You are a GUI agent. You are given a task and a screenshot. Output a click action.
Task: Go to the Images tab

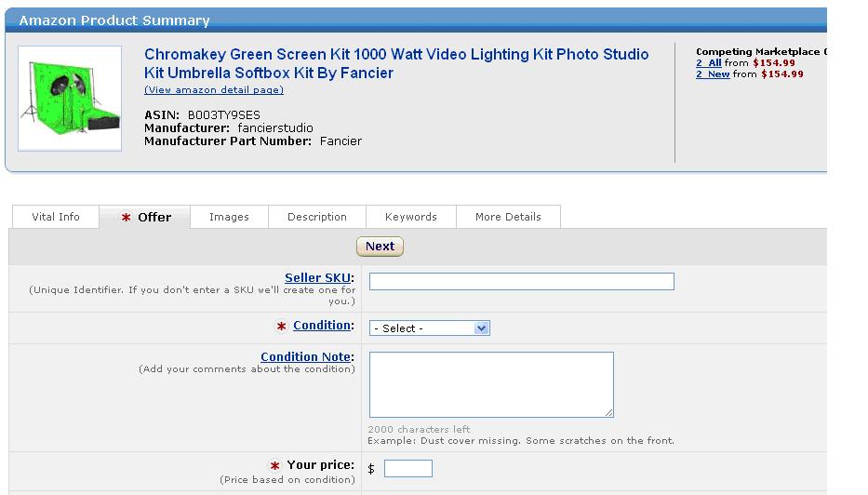tap(229, 217)
